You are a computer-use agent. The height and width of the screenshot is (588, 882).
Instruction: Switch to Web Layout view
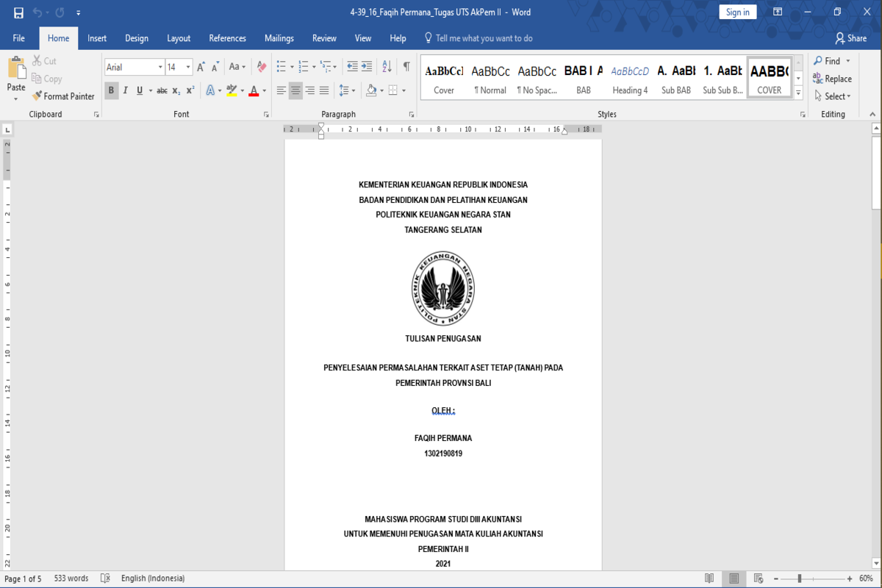coord(759,578)
